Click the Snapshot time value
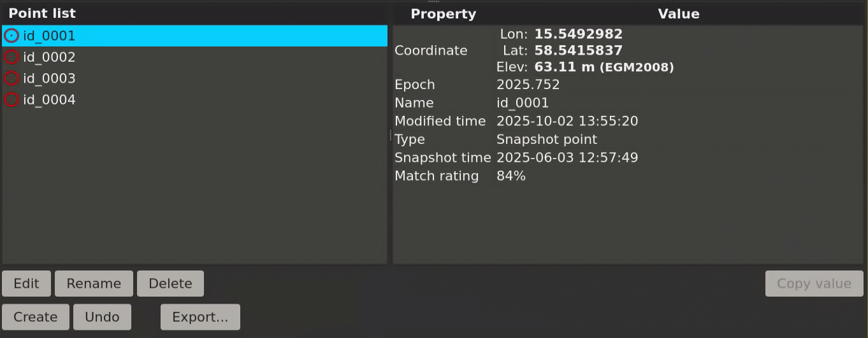The width and height of the screenshot is (868, 338). [567, 158]
